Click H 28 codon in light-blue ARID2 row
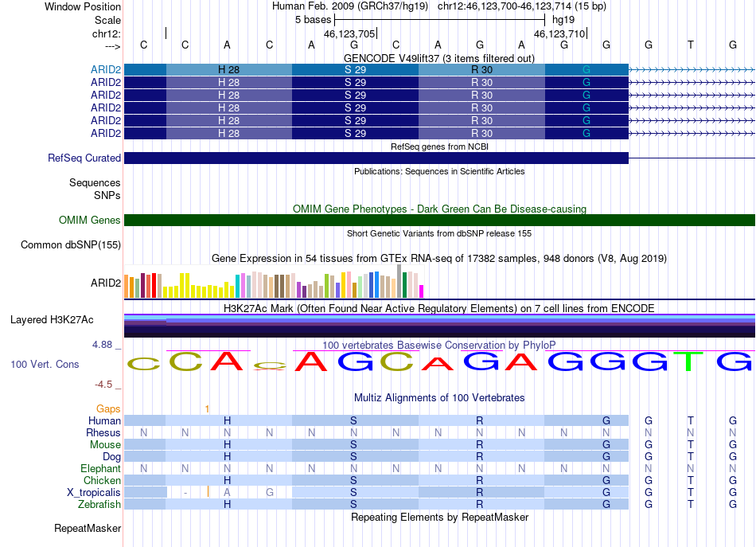The image size is (756, 547). point(229,69)
